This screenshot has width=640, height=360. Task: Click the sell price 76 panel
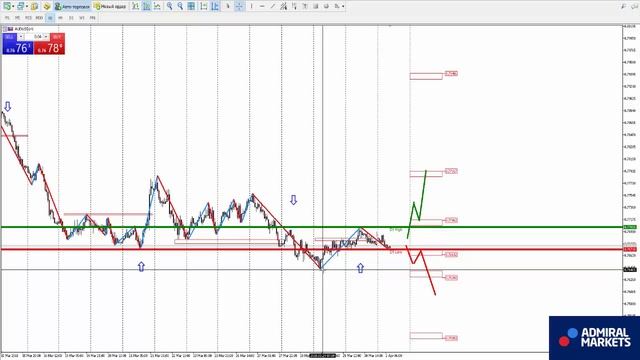18,48
